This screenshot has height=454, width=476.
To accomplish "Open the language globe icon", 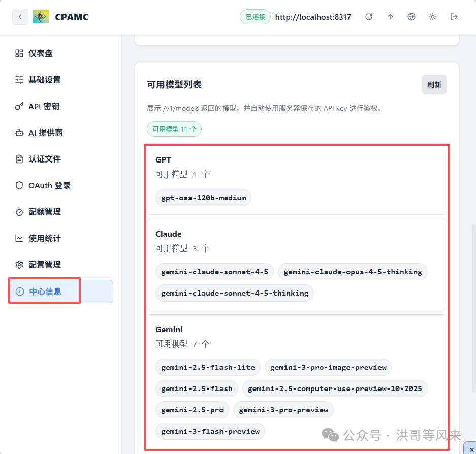I will [411, 16].
